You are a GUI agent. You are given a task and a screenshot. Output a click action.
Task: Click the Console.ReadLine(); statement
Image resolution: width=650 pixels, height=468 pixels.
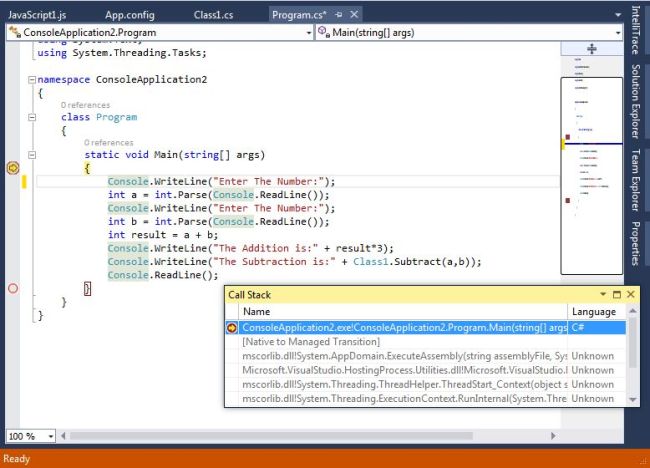tap(162, 275)
